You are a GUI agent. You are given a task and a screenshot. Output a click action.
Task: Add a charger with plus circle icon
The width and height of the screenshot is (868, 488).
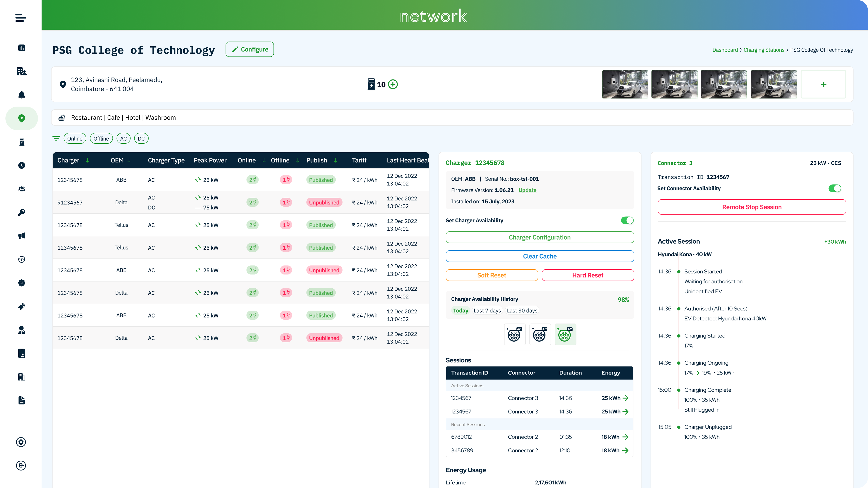click(393, 84)
